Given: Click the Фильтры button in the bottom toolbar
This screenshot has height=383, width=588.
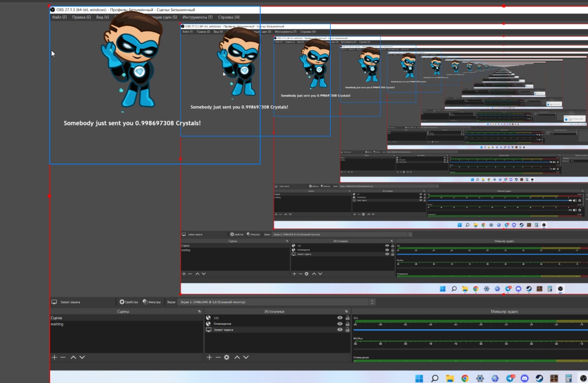Looking at the screenshot, I should coord(152,302).
